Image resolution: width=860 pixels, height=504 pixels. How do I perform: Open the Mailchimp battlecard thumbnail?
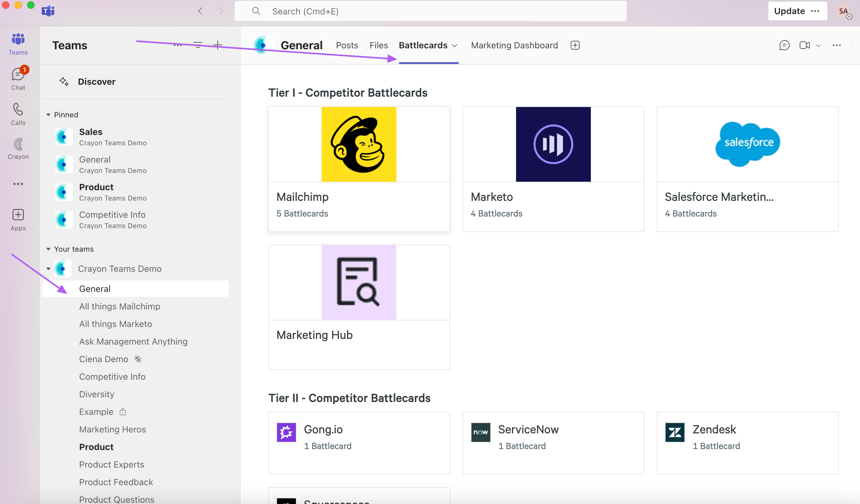[359, 145]
